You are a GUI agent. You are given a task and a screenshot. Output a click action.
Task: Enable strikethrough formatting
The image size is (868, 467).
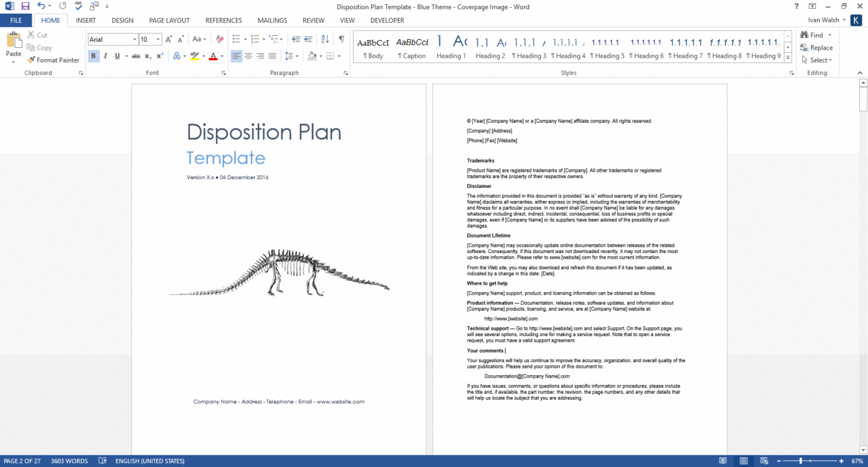coord(136,56)
